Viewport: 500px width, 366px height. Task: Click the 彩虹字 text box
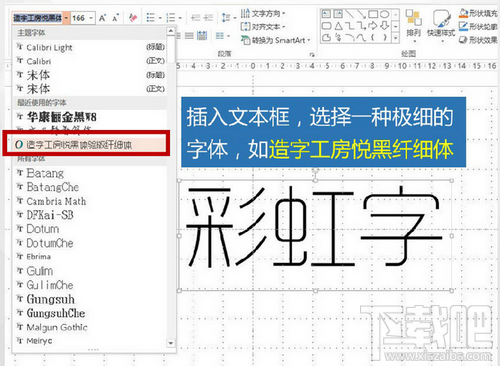(315, 235)
